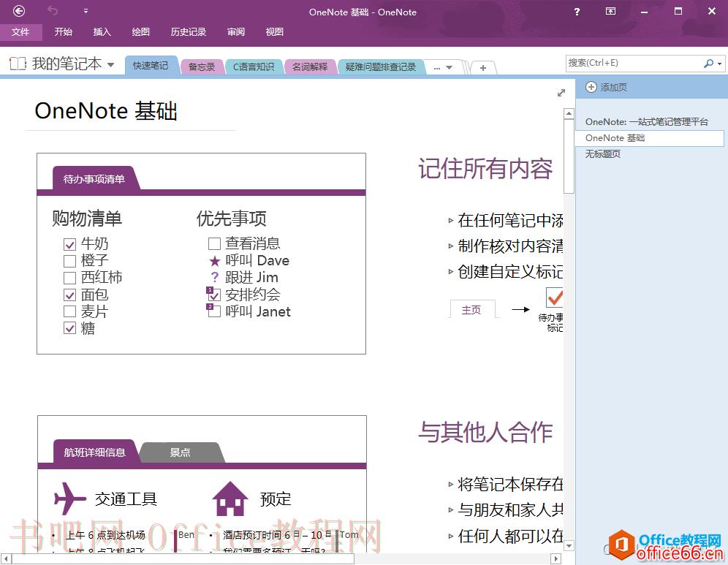The image size is (728, 565).
Task: Click the 主页 tab illustration
Action: 471,309
